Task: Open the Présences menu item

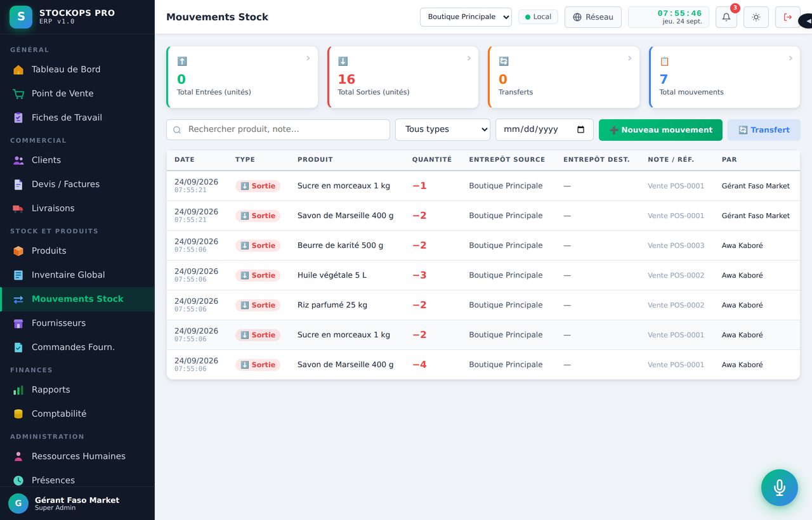Action: point(77,481)
